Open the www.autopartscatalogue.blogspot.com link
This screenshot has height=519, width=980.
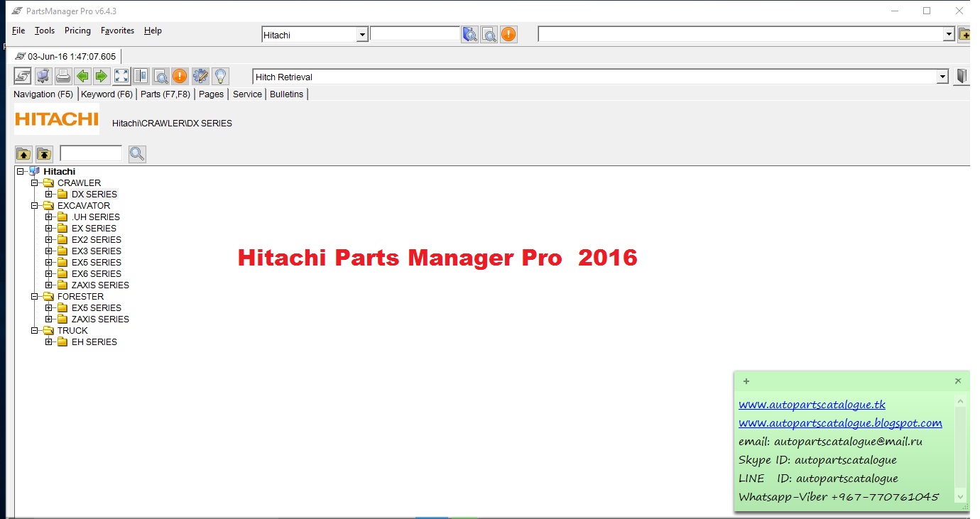click(x=840, y=423)
